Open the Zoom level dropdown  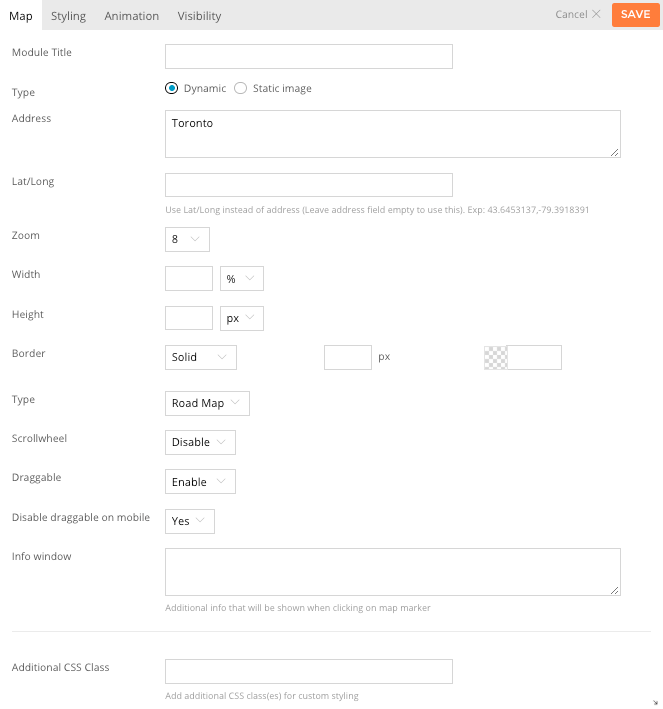click(x=187, y=239)
